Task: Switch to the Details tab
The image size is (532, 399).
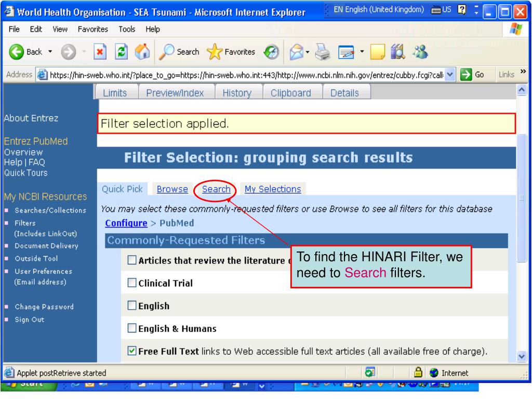Action: coord(345,92)
